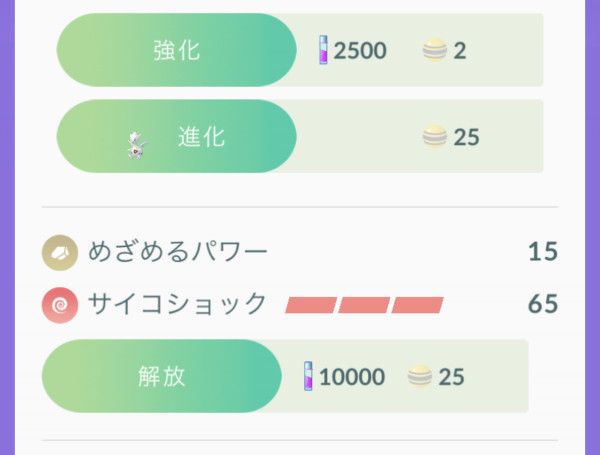Click the candy icon next to 2

(434, 50)
